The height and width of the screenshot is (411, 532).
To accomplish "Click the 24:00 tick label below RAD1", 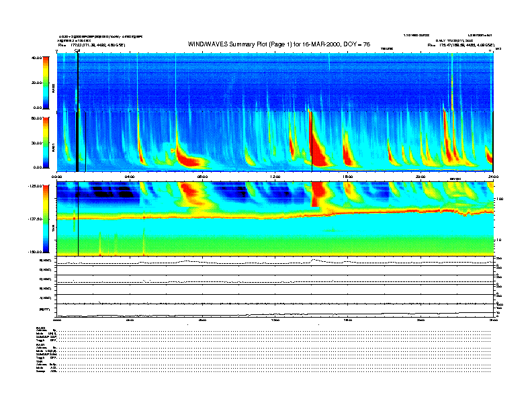I will pos(493,177).
